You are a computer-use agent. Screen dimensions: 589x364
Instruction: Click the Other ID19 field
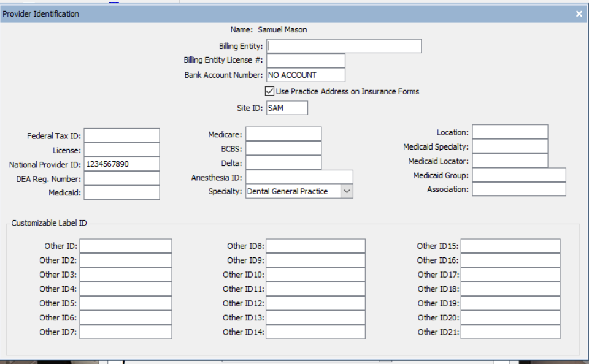(510, 303)
